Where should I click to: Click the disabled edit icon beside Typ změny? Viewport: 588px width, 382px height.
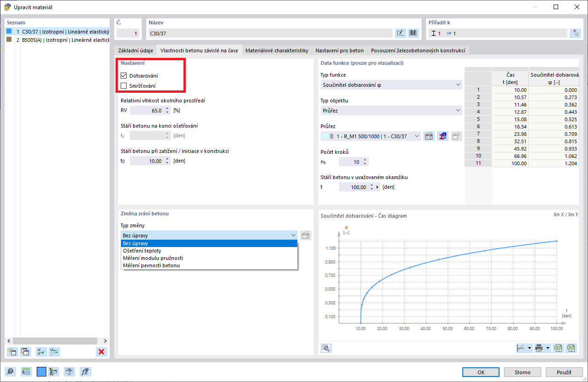coord(305,235)
